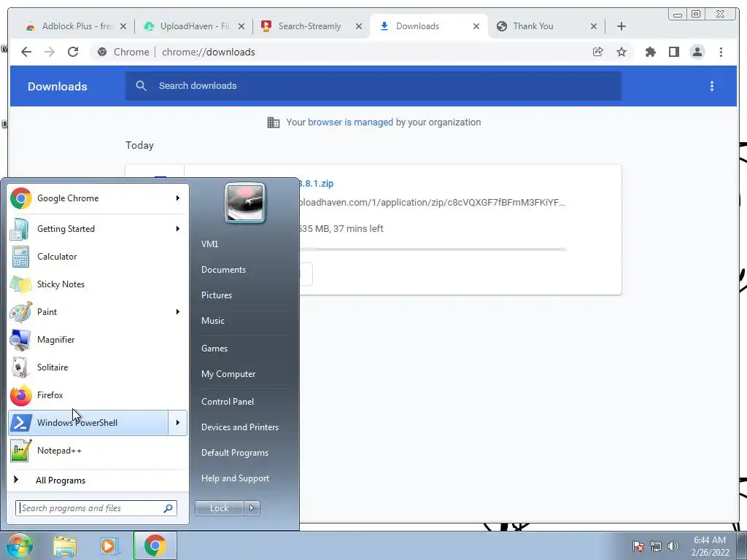This screenshot has height=560, width=747.
Task: Start Solitaire from the Start menu
Action: (98, 367)
